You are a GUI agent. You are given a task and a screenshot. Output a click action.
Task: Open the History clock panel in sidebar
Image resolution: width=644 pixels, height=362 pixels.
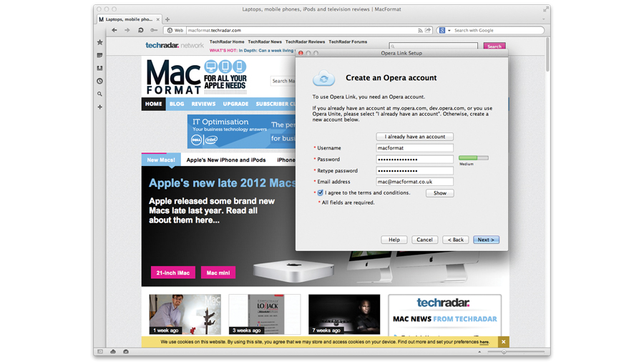point(99,81)
